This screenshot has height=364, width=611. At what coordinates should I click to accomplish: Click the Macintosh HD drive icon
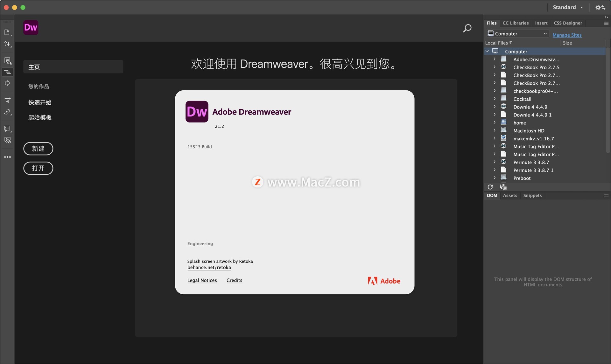point(503,130)
